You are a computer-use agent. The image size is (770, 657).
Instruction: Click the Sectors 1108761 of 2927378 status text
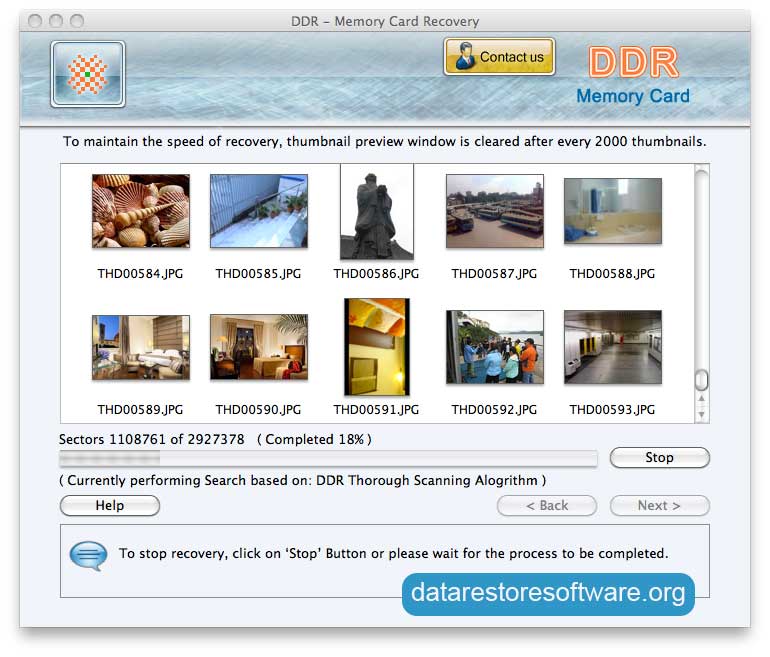click(152, 439)
